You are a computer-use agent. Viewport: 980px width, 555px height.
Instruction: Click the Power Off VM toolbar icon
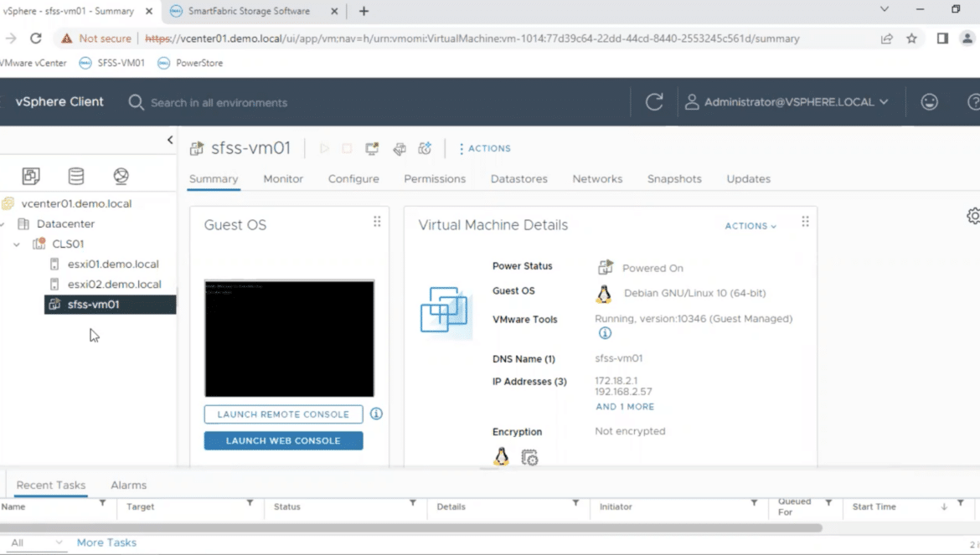[347, 148]
